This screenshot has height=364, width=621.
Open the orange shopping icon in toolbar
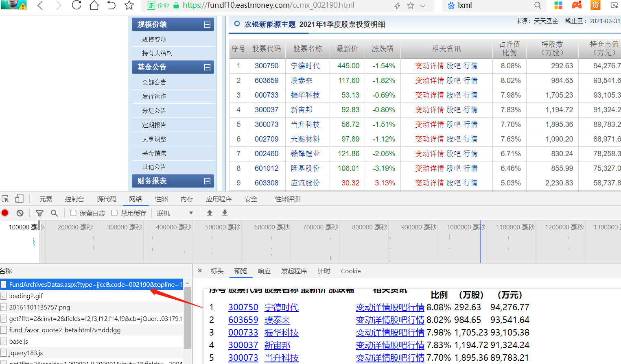[595, 5]
